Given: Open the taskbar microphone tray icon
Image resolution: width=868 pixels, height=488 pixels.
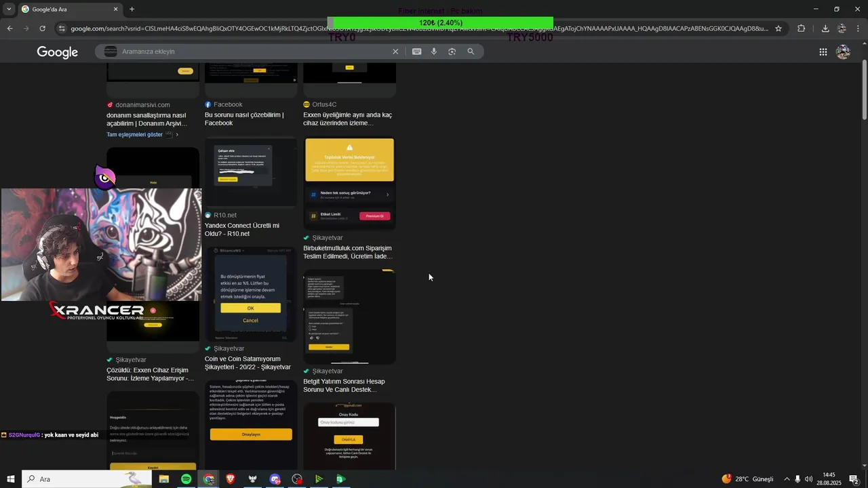Looking at the screenshot, I should coord(797,479).
